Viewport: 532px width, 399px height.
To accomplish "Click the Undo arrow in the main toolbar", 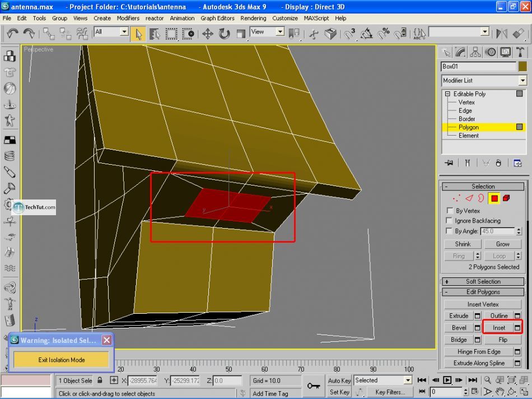I will click(12, 34).
